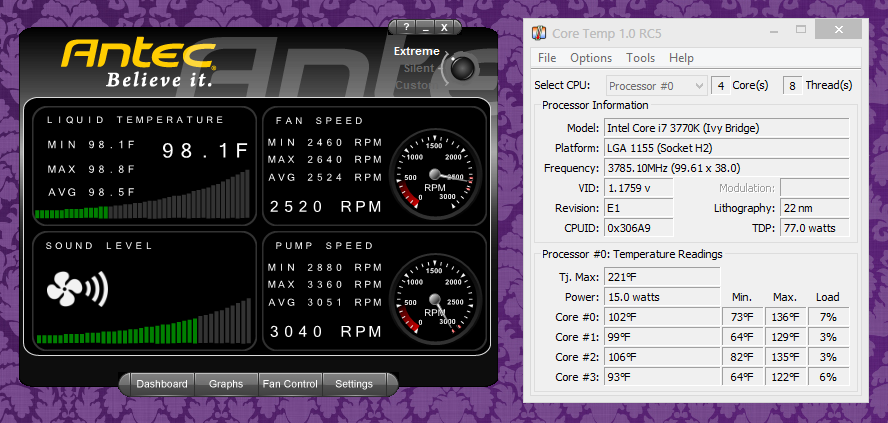The height and width of the screenshot is (423, 888).
Task: Select the Silent cooling mode
Action: 419,69
